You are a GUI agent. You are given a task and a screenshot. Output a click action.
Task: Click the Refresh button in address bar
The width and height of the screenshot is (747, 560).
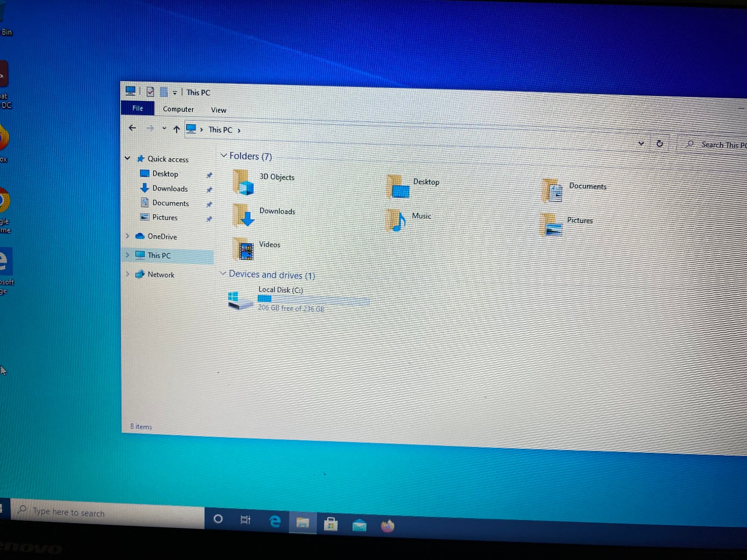coord(660,143)
